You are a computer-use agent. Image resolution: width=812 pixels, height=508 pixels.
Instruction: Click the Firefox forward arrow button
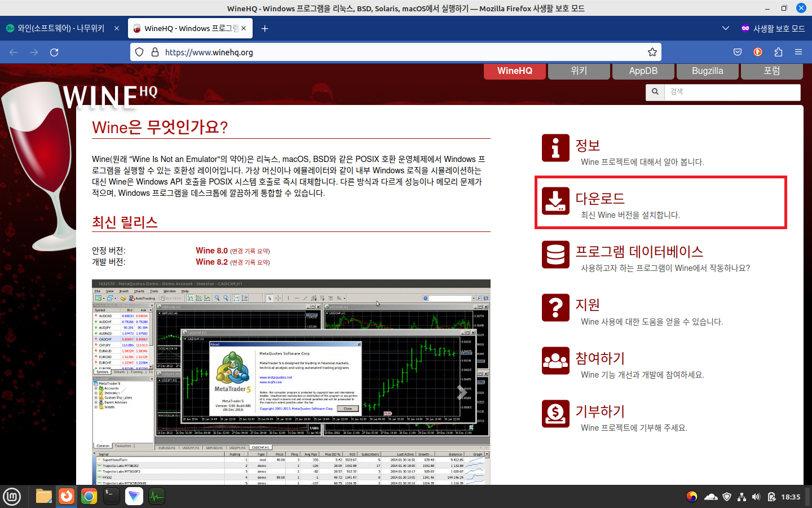point(34,52)
